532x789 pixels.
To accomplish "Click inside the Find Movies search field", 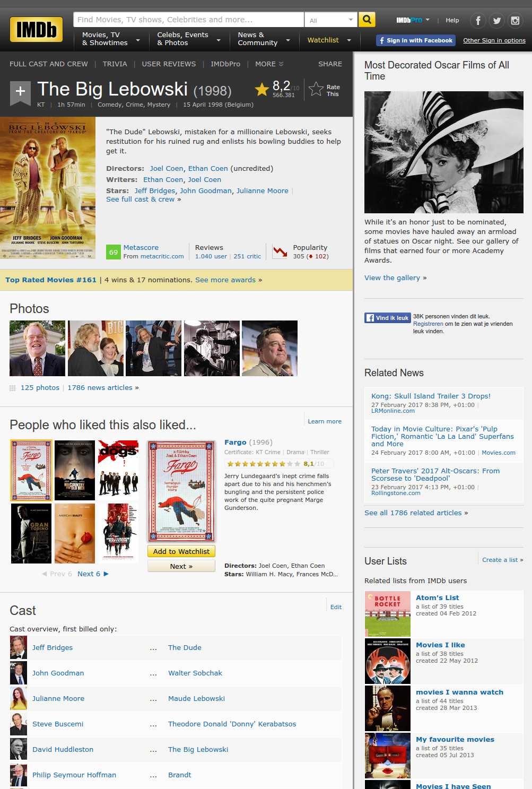I will pyautogui.click(x=188, y=20).
